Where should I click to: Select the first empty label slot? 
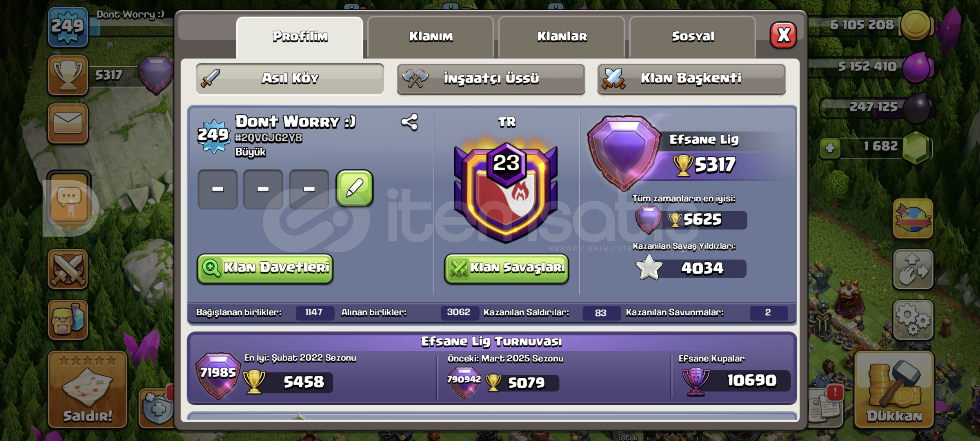218,189
